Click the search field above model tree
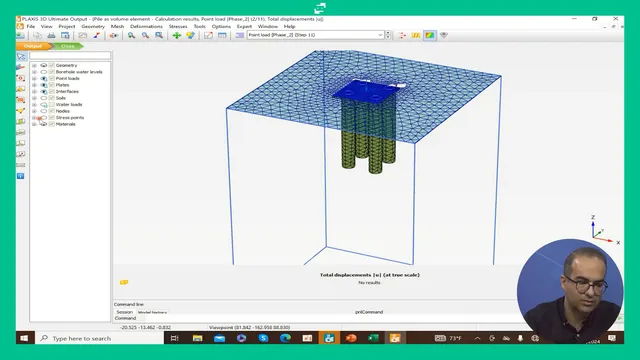 tap(70, 56)
